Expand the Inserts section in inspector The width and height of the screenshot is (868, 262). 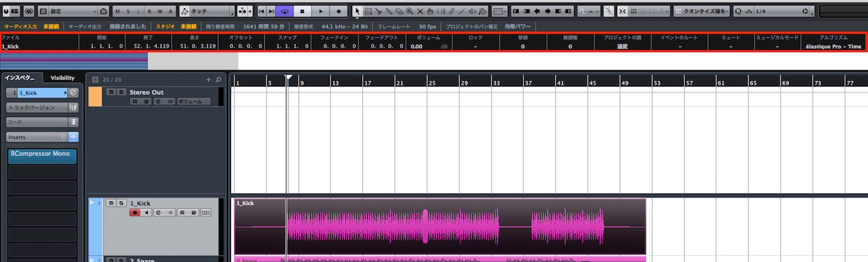(42, 137)
